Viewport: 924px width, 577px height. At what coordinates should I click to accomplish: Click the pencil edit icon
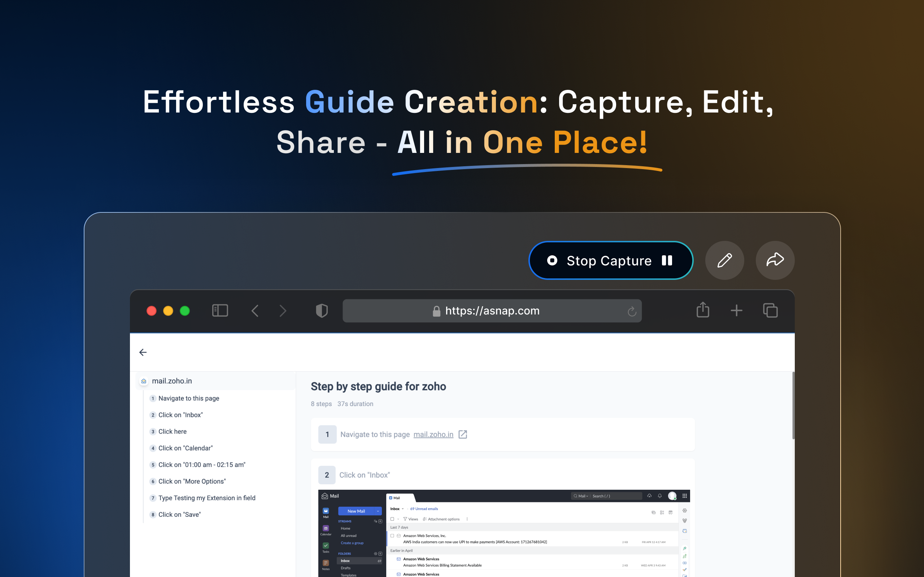coord(724,260)
